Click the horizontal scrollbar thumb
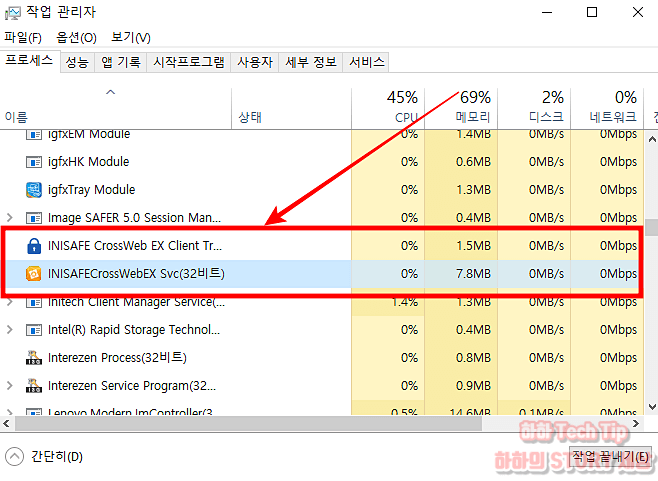 (x=248, y=424)
